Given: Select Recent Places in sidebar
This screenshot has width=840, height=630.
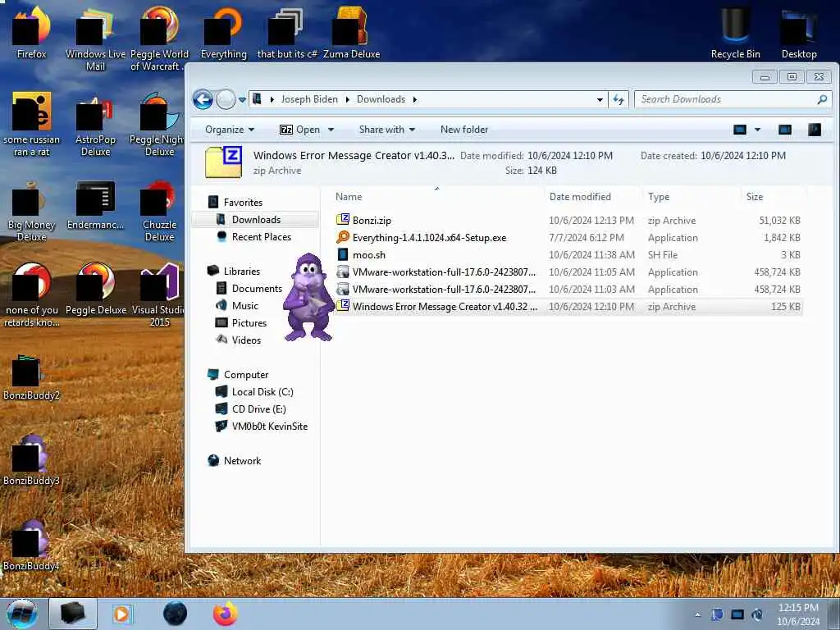Looking at the screenshot, I should pos(262,237).
